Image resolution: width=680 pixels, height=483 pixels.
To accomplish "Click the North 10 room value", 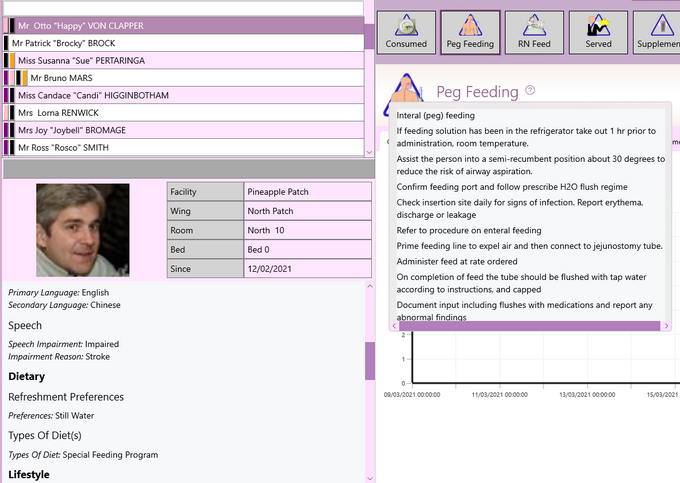I will [x=307, y=230].
